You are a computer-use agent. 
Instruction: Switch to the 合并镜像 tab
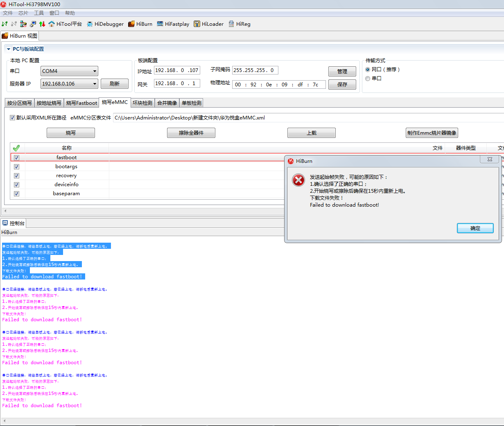167,103
